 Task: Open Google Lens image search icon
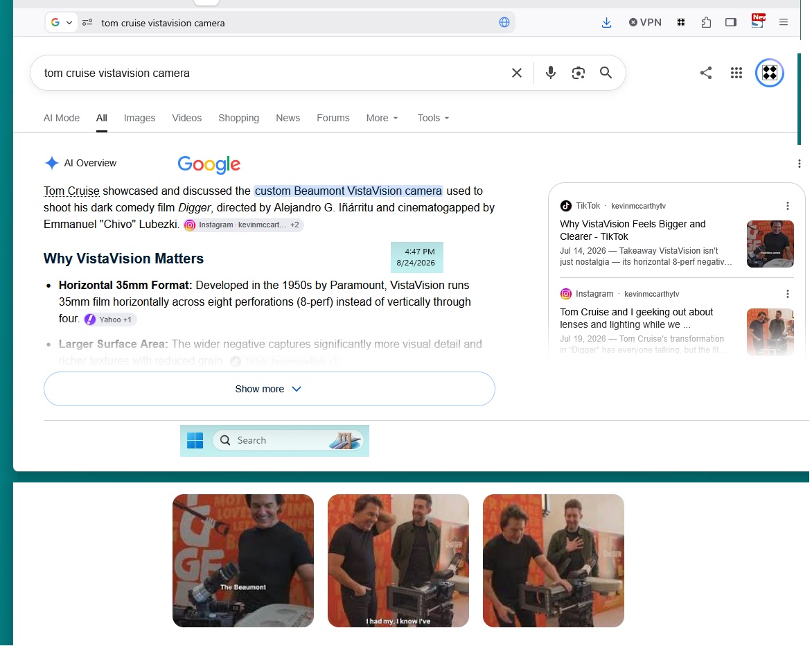(578, 73)
